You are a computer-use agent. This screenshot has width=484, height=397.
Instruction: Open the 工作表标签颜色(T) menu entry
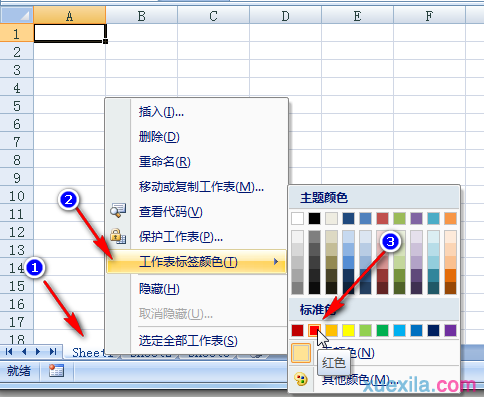coord(196,262)
